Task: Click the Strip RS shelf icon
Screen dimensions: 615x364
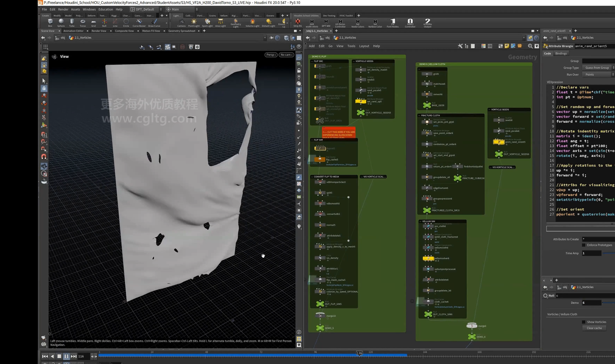Action: [x=298, y=23]
